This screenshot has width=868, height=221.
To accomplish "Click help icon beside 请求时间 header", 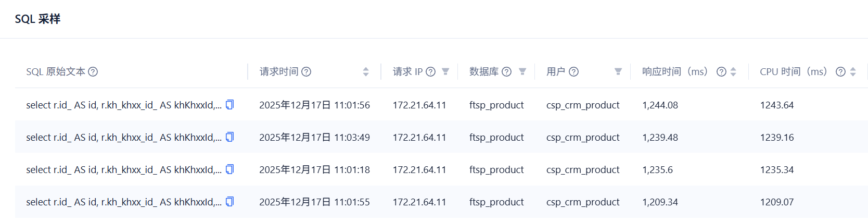I will pyautogui.click(x=307, y=71).
